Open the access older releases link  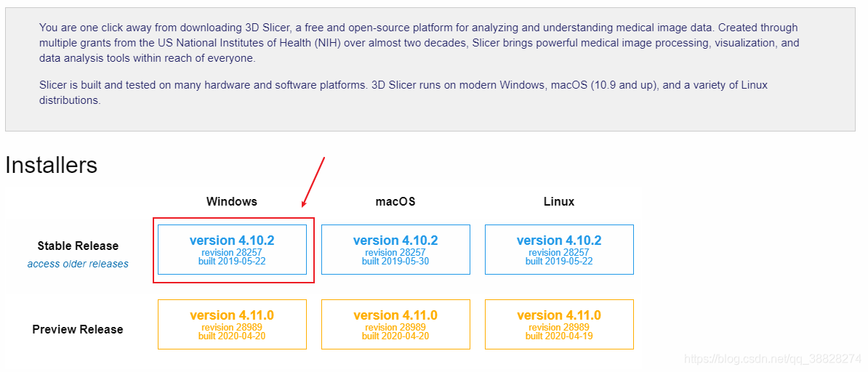pos(78,264)
